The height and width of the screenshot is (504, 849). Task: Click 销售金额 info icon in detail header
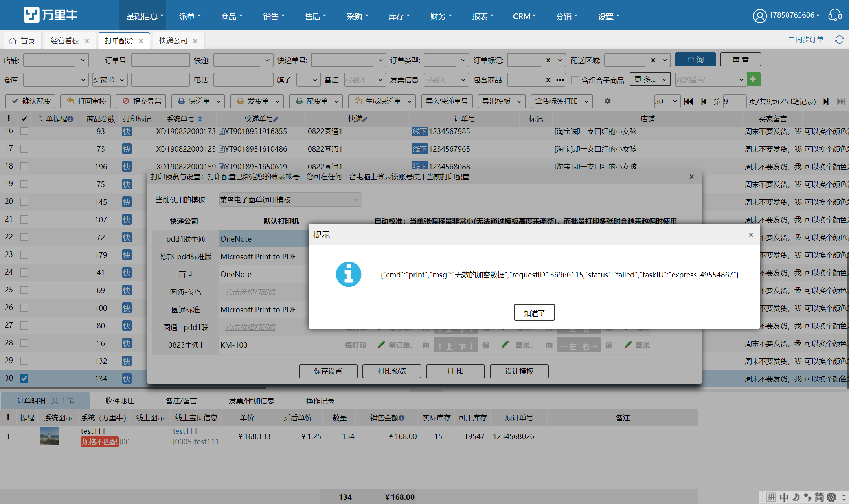pos(401,418)
